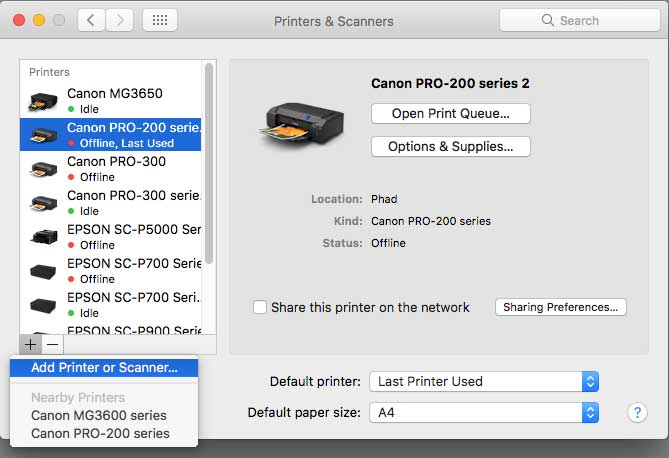Click the selected Canon PRO-200 list icon
This screenshot has width=669, height=458.
[x=44, y=135]
